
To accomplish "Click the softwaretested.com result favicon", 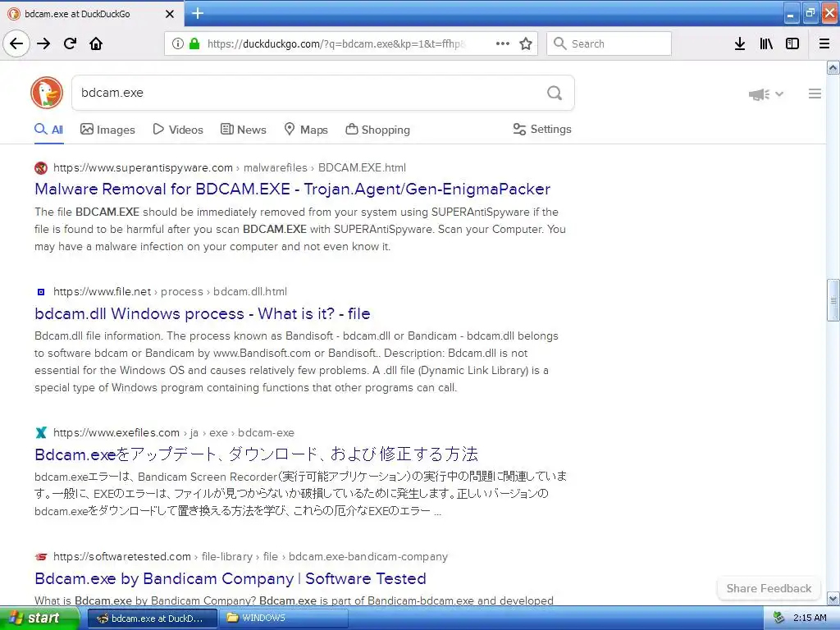I will pos(41,557).
